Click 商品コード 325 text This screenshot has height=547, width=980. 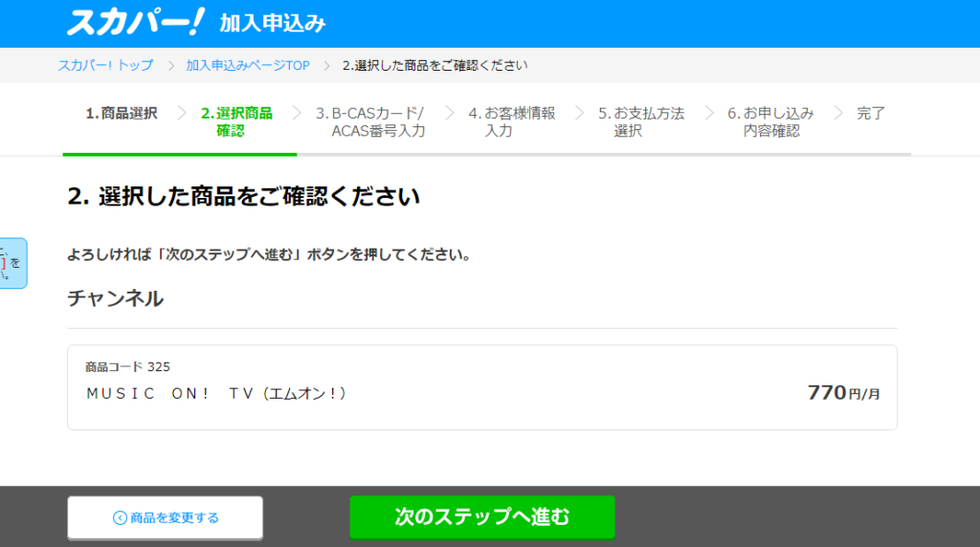click(x=127, y=367)
